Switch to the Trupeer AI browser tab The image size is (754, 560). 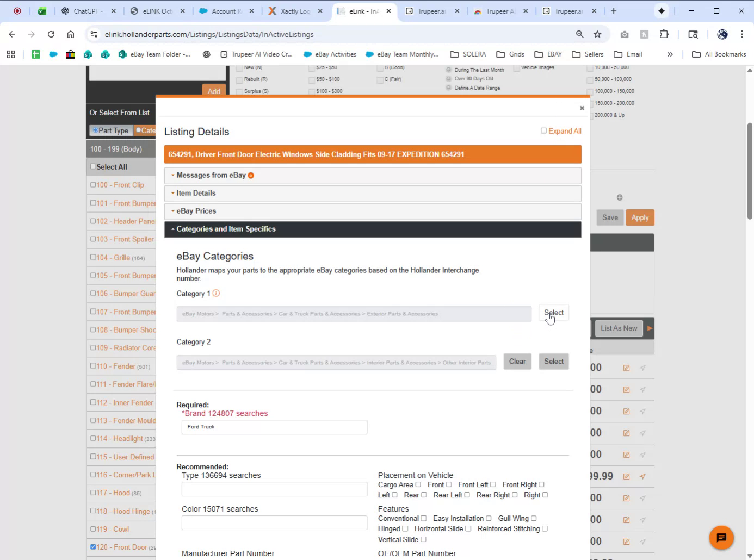coord(500,11)
